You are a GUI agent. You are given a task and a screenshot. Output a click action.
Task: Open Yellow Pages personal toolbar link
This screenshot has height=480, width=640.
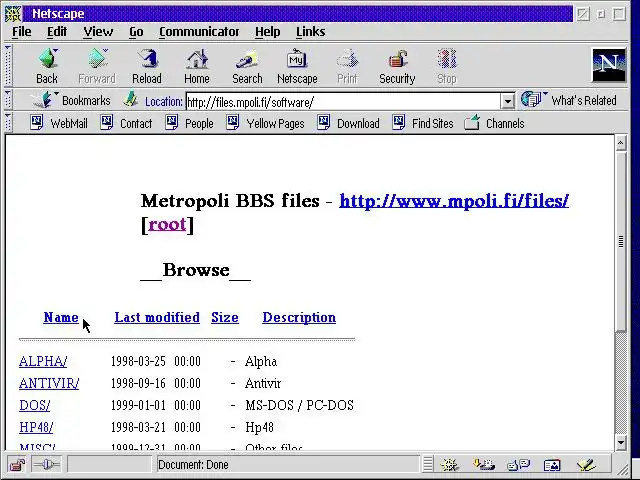point(266,123)
